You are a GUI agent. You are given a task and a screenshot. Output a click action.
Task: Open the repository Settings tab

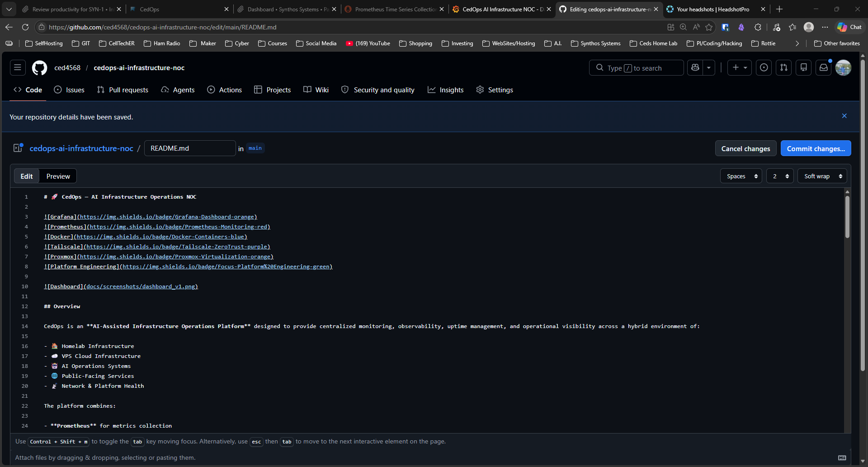[x=495, y=90]
